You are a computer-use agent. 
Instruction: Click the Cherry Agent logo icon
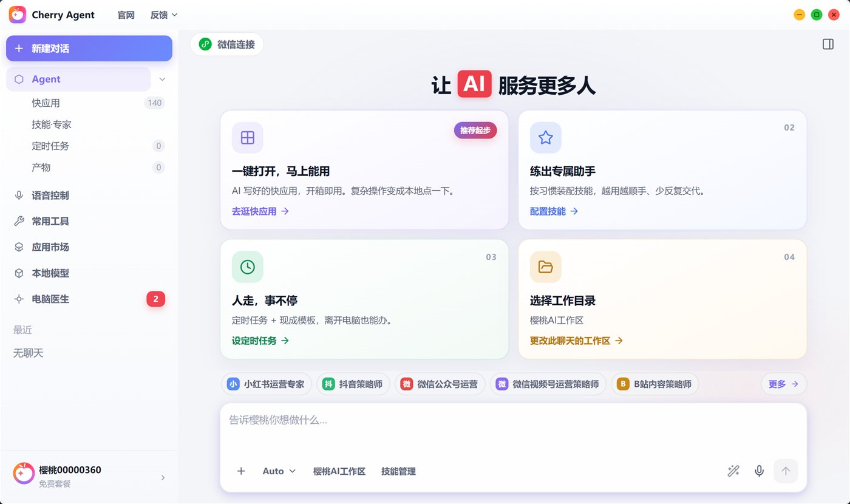(x=18, y=15)
